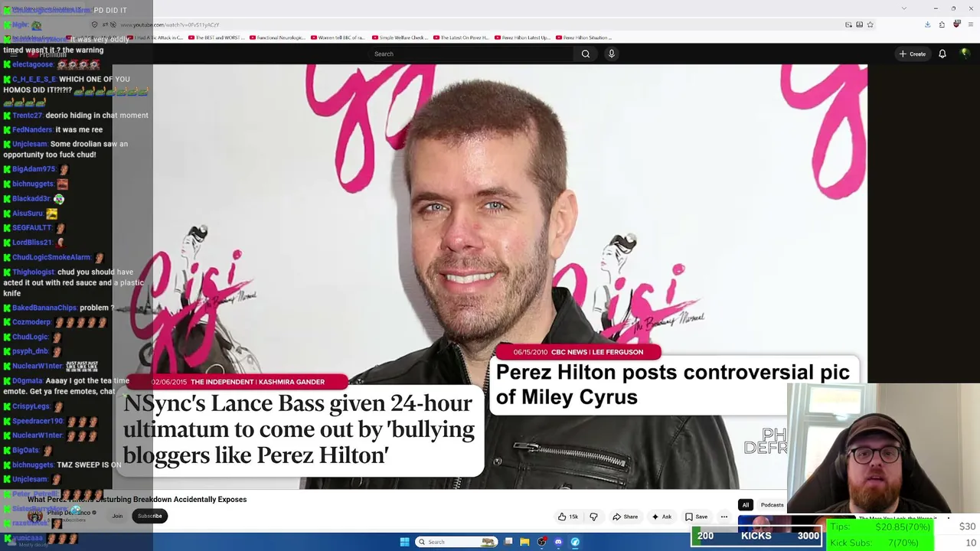Viewport: 980px width, 551px height.
Task: Click the uBlock shield extension icon
Action: 956,24
